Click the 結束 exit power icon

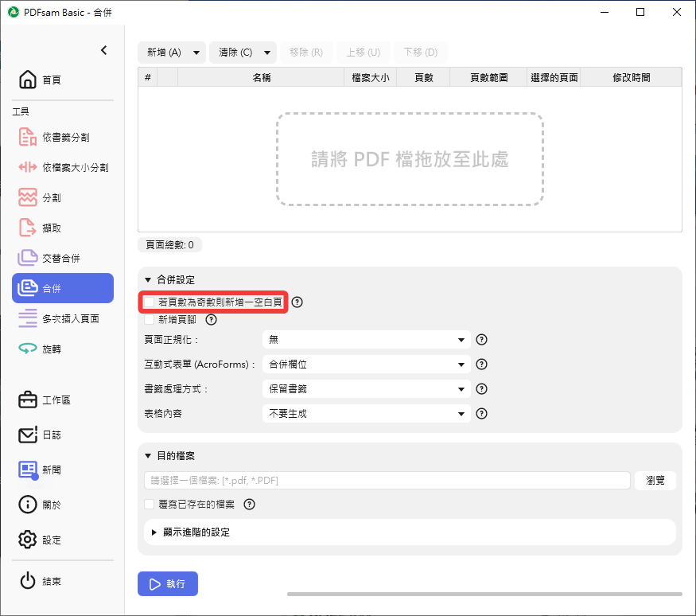[x=28, y=581]
